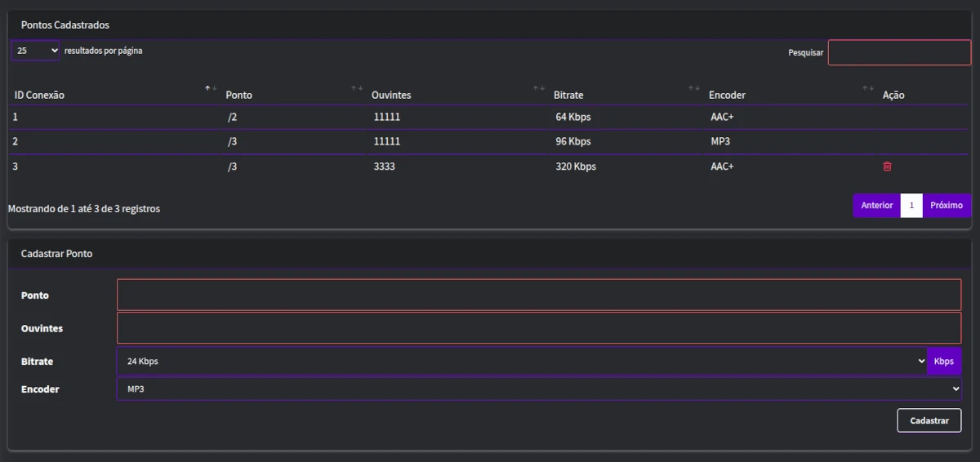Expand the Bitrate dropdown showing 24 Kbps

[521, 361]
